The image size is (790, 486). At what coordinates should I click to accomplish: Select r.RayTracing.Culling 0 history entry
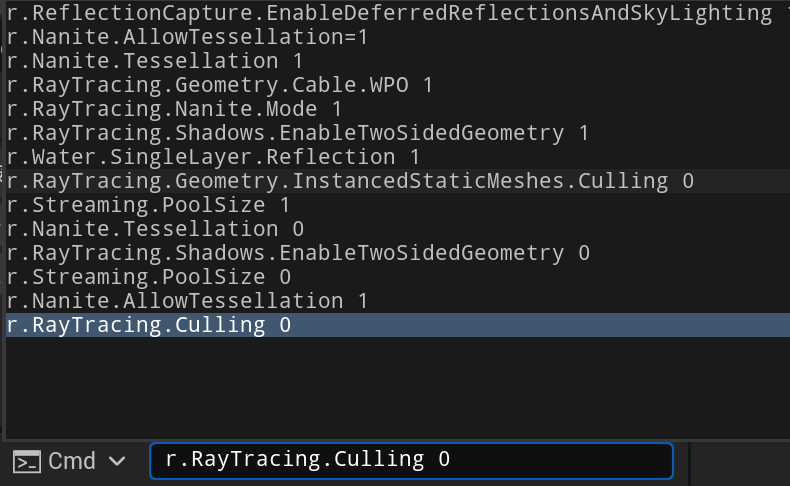pyautogui.click(x=398, y=325)
